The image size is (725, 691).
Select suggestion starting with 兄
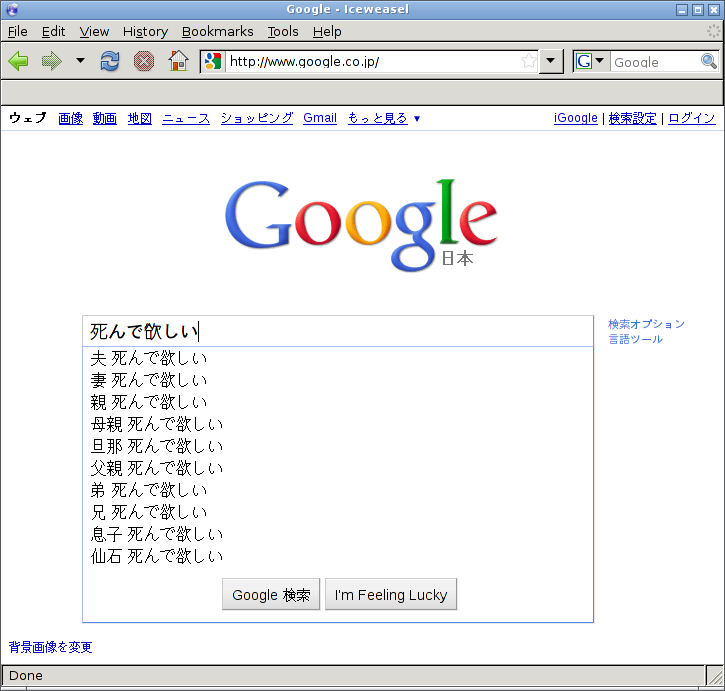coord(338,512)
